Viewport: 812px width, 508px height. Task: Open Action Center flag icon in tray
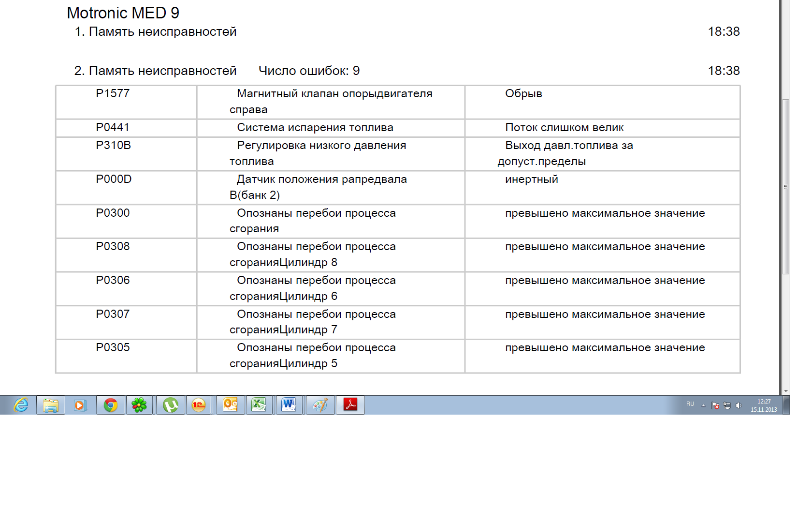pos(715,405)
